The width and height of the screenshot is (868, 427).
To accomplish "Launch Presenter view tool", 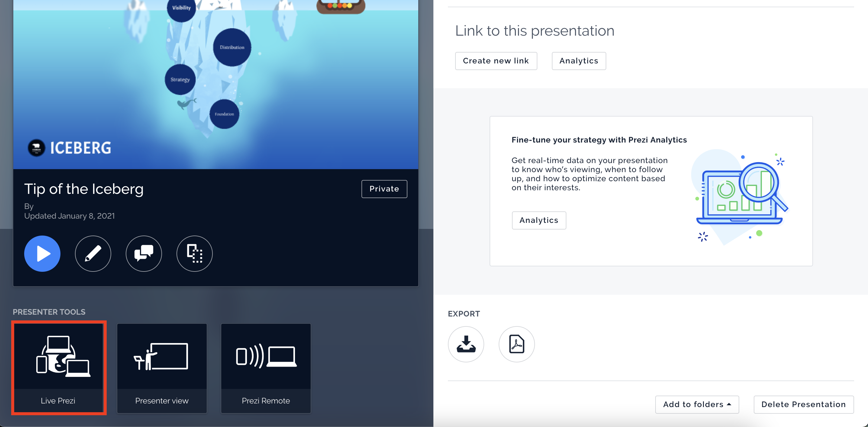I will click(x=162, y=368).
